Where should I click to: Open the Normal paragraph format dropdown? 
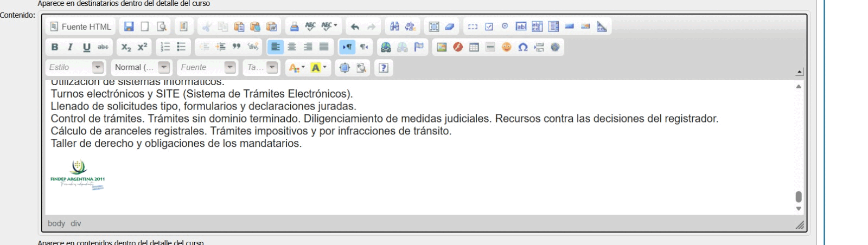pyautogui.click(x=164, y=68)
